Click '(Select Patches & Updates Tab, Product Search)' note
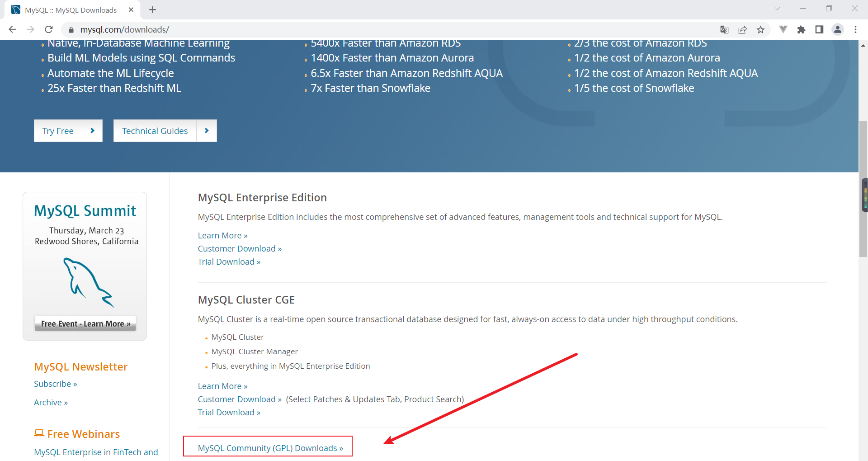The image size is (868, 461). [375, 399]
